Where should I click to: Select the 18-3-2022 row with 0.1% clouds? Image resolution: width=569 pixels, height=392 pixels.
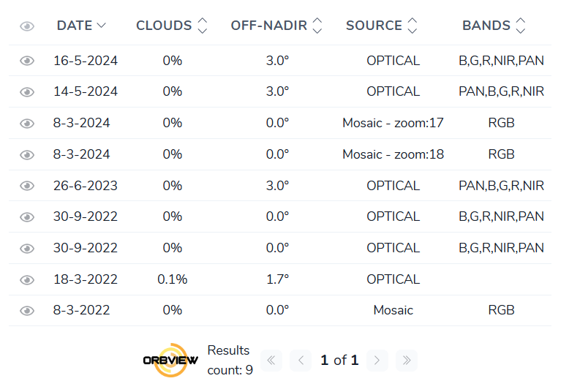[x=280, y=279]
